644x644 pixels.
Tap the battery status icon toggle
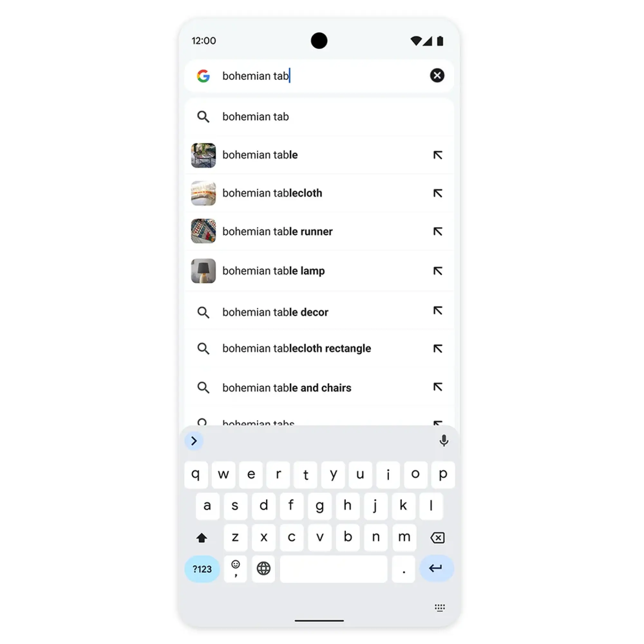442,40
